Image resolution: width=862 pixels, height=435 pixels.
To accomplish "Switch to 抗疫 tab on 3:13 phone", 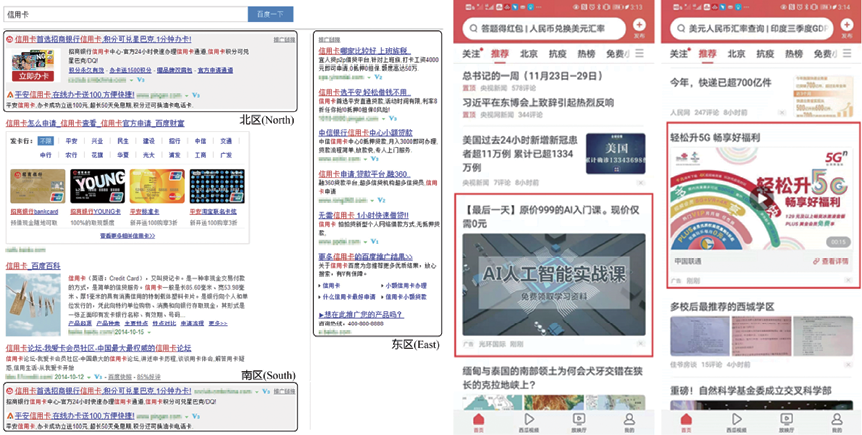I will 557,54.
